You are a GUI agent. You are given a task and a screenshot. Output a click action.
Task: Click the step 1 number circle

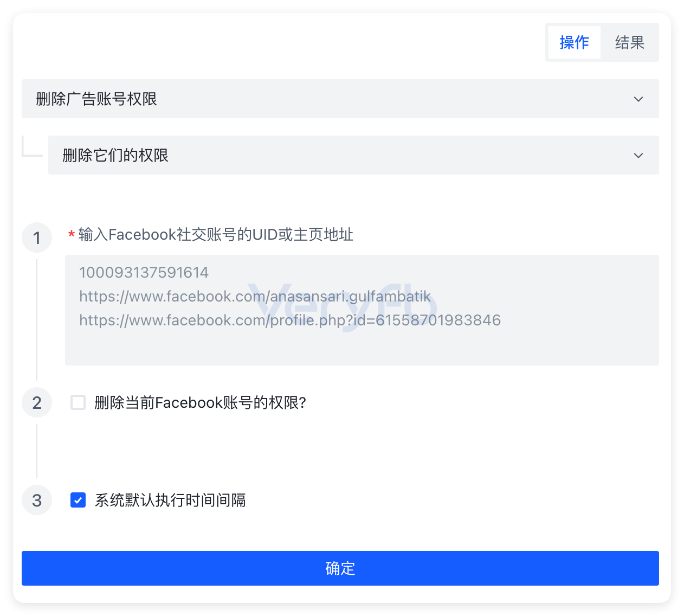37,238
